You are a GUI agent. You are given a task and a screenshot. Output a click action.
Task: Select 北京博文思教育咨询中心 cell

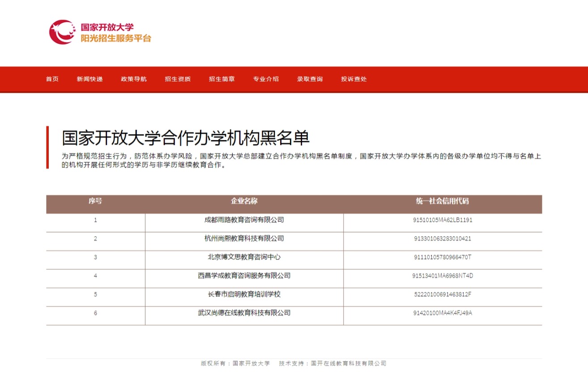click(x=244, y=257)
